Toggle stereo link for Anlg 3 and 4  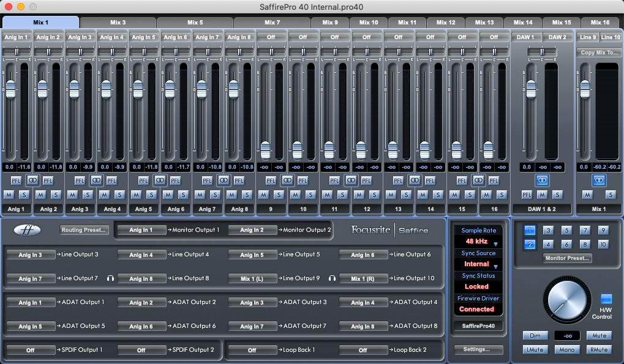(96, 180)
